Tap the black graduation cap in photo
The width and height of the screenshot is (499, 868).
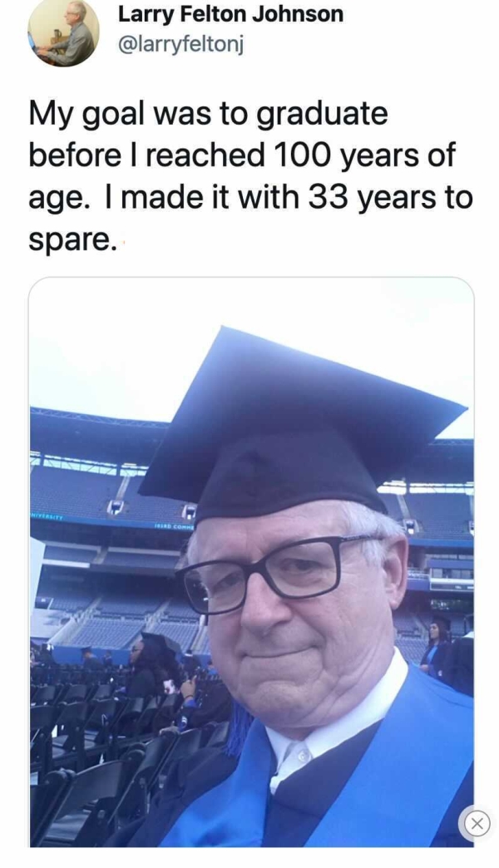click(x=302, y=421)
